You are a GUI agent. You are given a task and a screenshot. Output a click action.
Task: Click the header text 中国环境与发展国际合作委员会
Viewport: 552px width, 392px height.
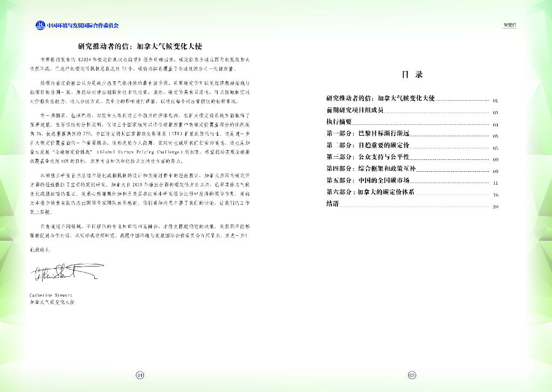82,25
